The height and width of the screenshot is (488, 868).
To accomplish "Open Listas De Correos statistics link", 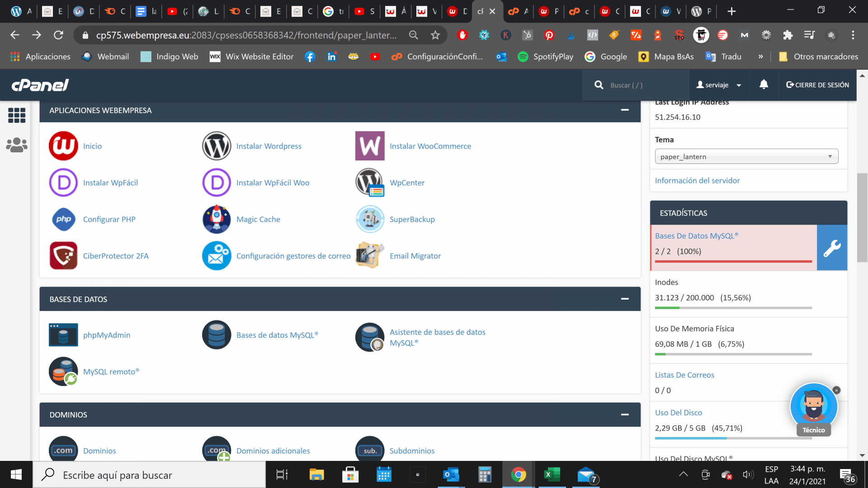I will coord(684,375).
